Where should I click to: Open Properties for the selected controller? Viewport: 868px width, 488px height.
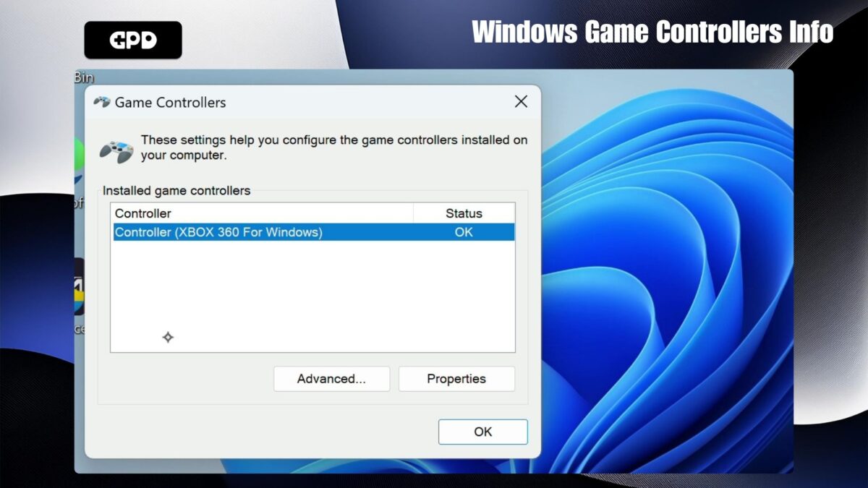click(456, 378)
